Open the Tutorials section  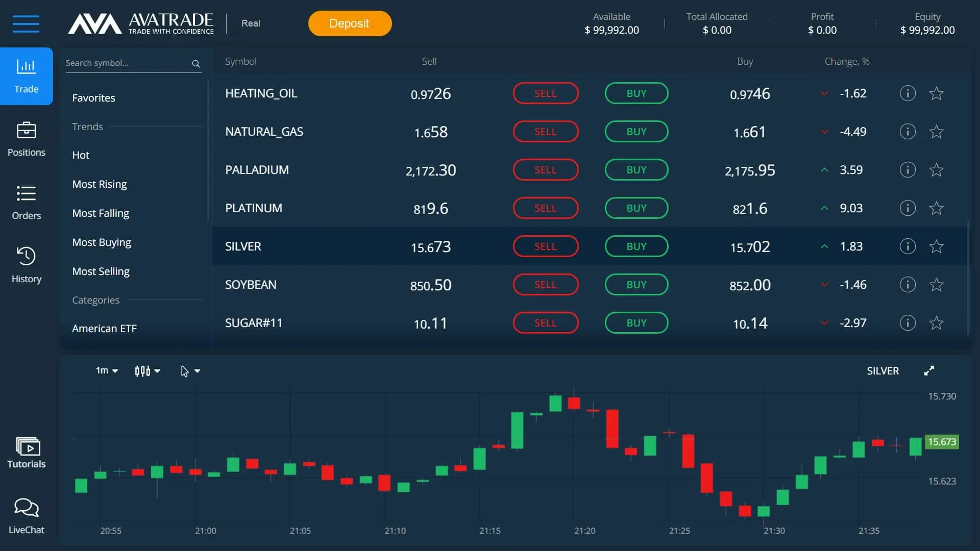[x=26, y=451]
